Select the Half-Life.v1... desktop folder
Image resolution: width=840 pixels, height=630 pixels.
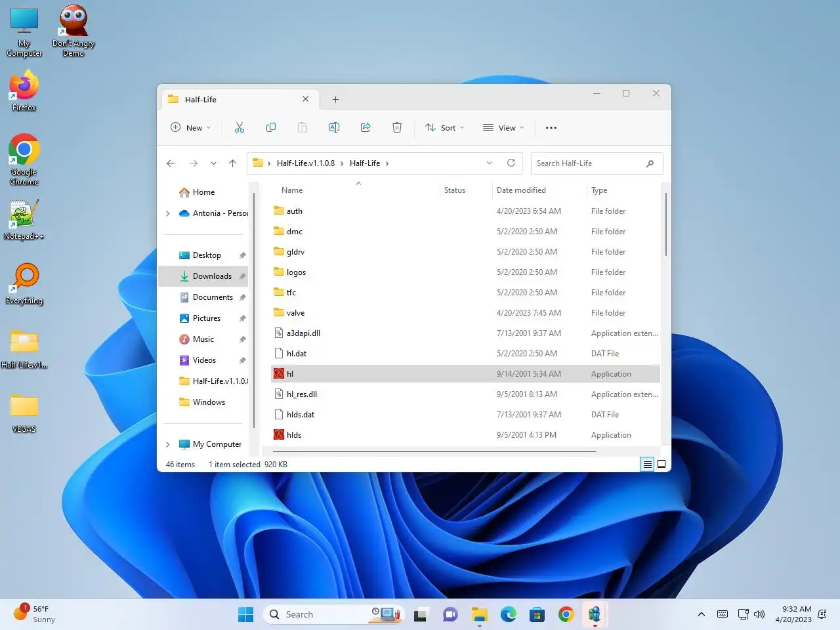pos(24,348)
